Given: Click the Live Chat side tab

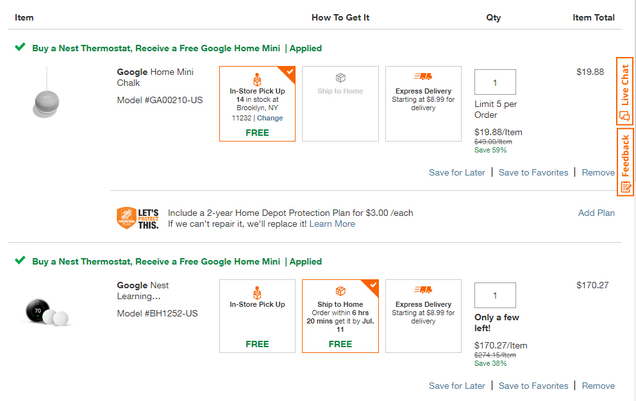Looking at the screenshot, I should [625, 91].
